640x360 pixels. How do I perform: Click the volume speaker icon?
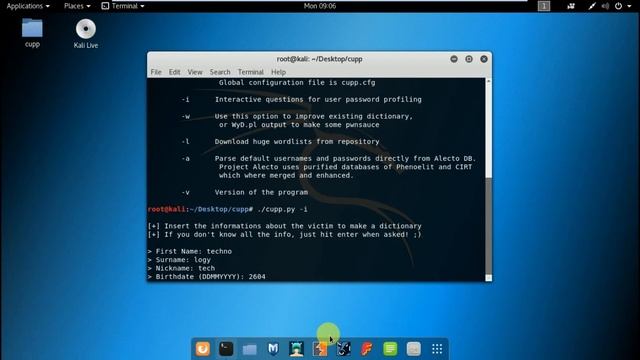(605, 6)
